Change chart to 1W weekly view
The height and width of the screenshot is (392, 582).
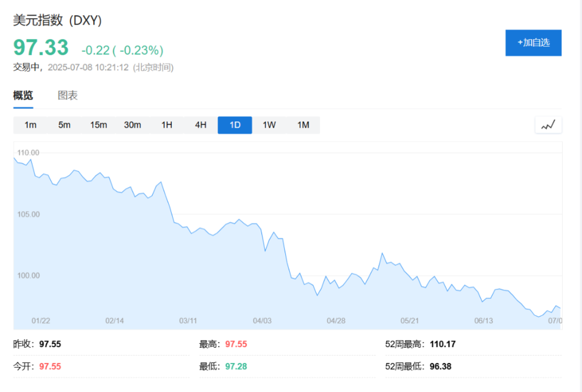point(269,125)
